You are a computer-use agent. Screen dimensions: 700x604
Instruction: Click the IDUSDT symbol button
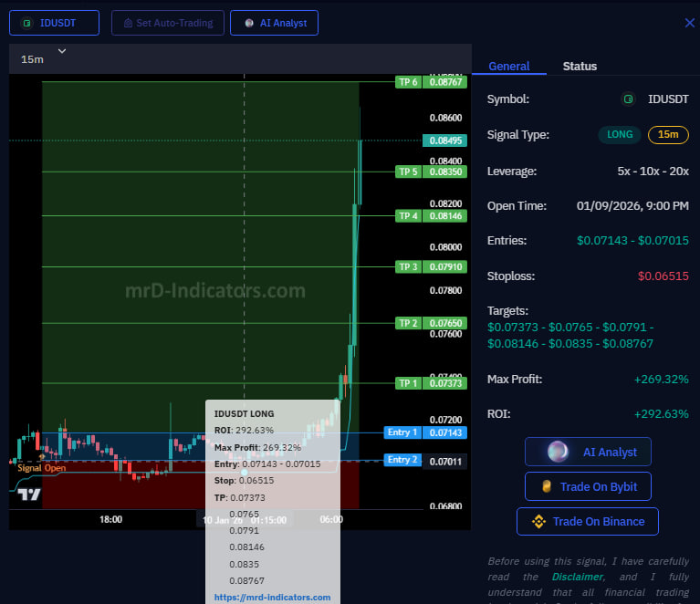point(54,23)
